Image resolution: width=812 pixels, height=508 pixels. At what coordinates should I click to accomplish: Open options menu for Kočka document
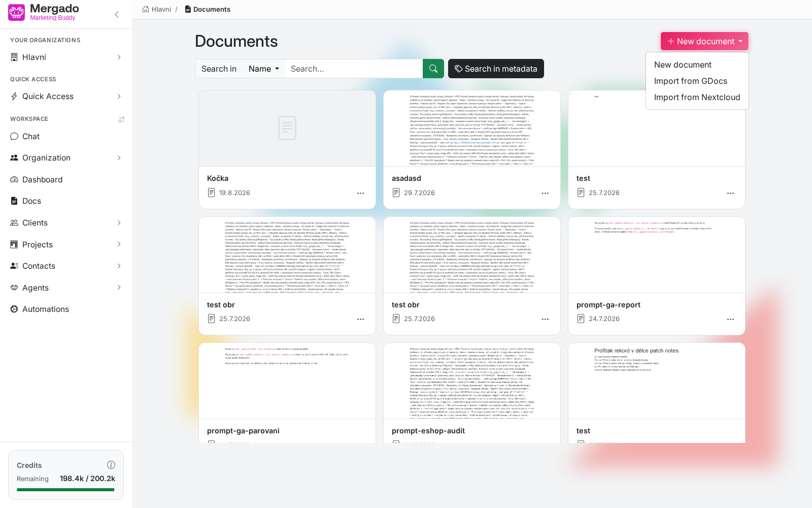(360, 194)
